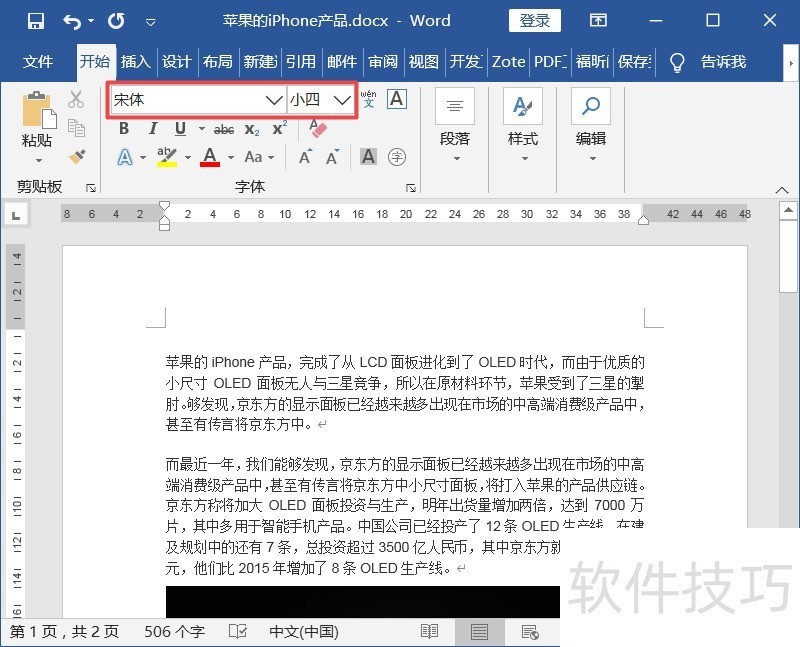Clear all formatting with the eraser icon
This screenshot has width=800, height=647.
pyautogui.click(x=317, y=129)
